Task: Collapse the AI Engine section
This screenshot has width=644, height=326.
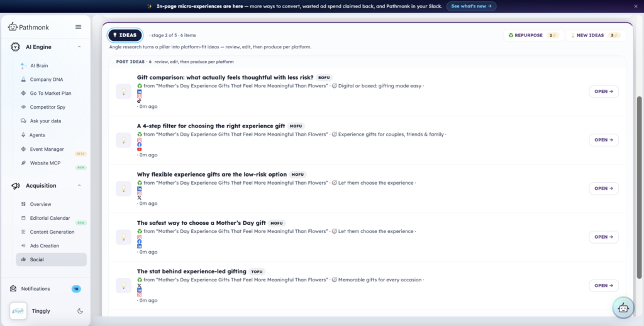Action: point(79,46)
